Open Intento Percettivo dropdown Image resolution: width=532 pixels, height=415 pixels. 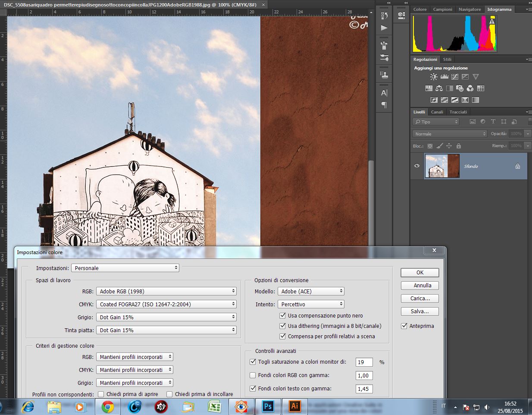(311, 304)
